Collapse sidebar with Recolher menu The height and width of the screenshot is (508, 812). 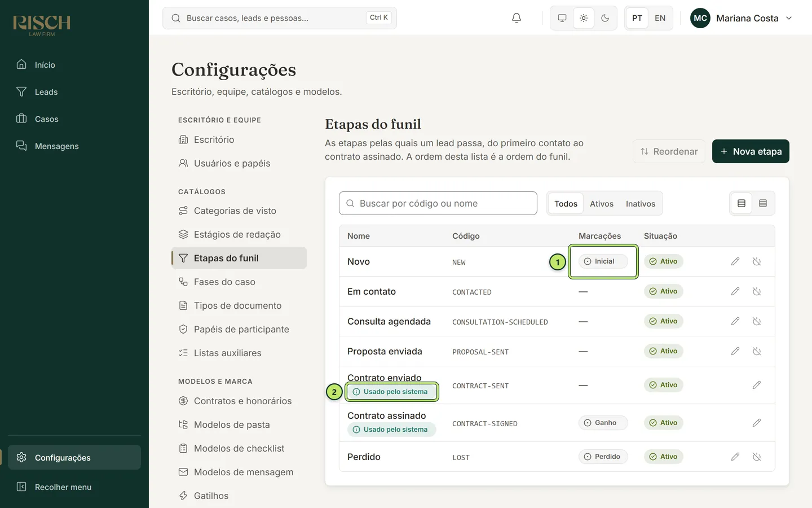74,487
